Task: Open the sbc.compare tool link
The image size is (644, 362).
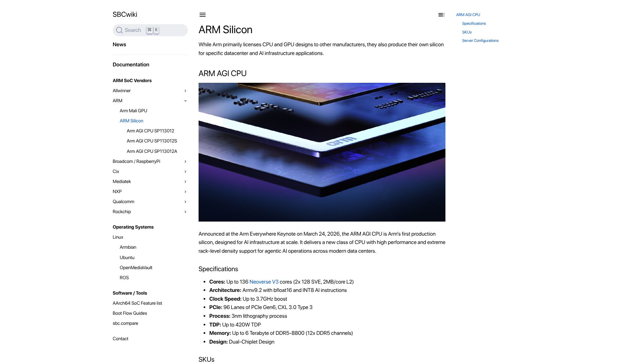Action: pyautogui.click(x=125, y=323)
